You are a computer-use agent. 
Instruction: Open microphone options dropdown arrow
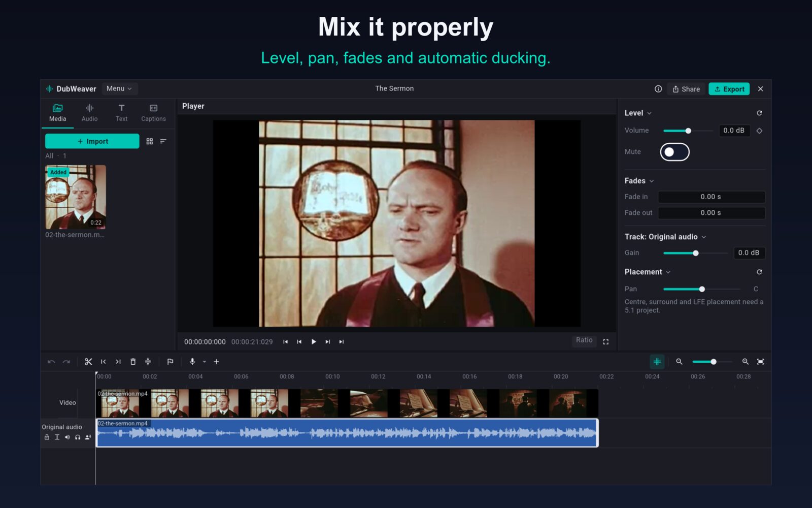[205, 362]
